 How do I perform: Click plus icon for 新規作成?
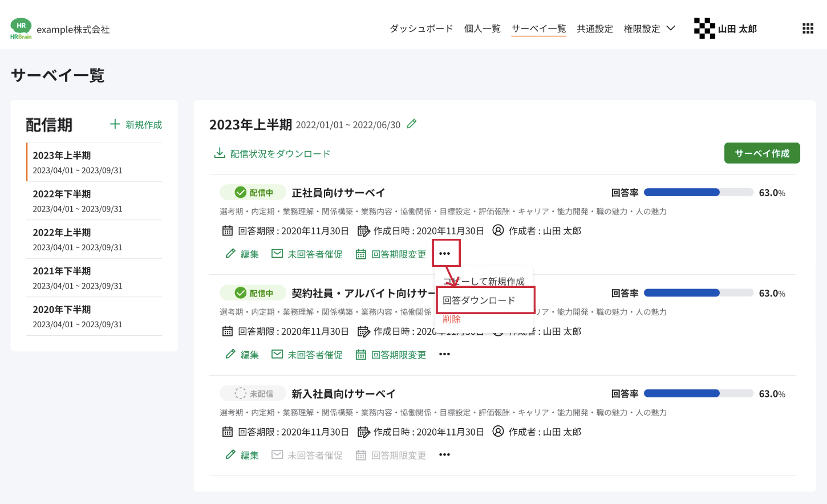[x=115, y=124]
